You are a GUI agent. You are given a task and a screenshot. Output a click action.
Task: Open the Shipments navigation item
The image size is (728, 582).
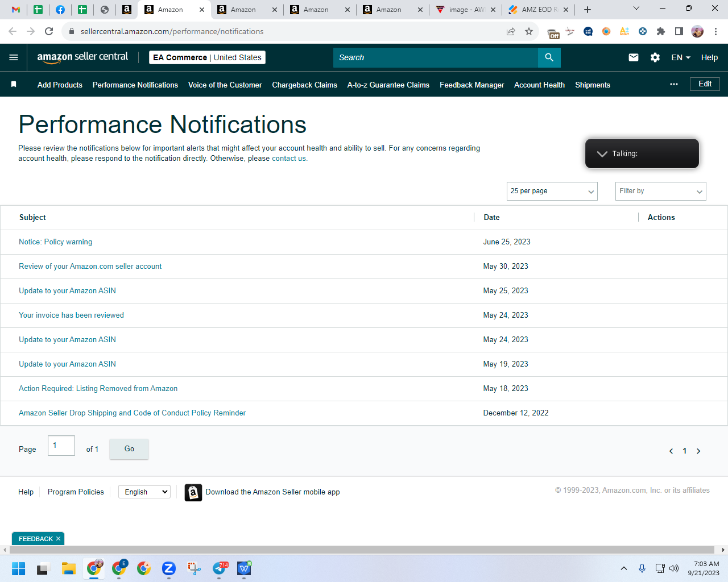[593, 85]
